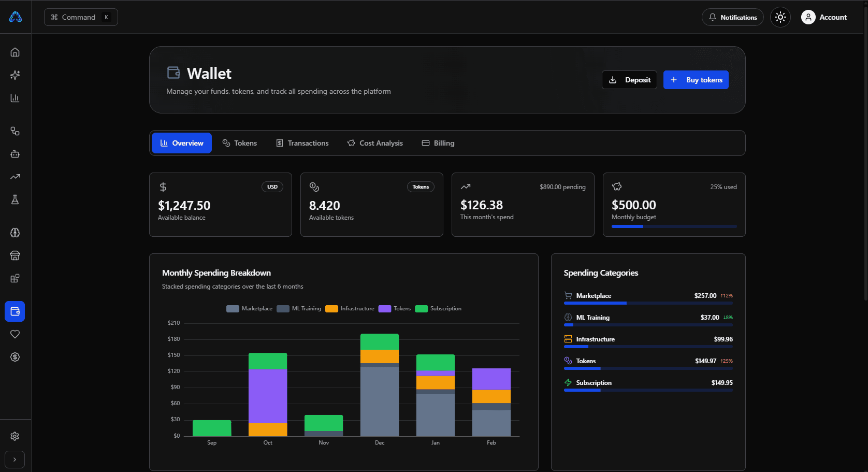The image size is (868, 472).
Task: Click the Tokens badge on tokens card
Action: [x=421, y=187]
